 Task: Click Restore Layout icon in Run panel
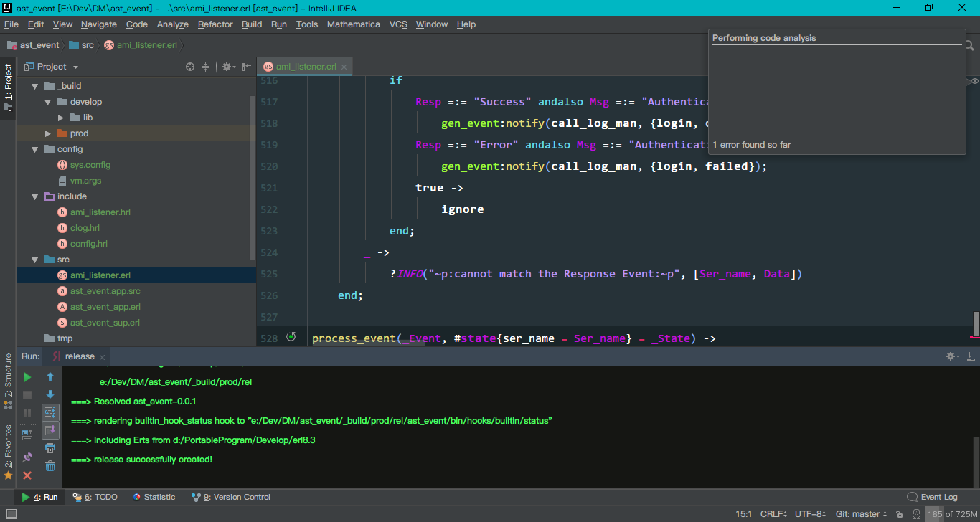(27, 435)
